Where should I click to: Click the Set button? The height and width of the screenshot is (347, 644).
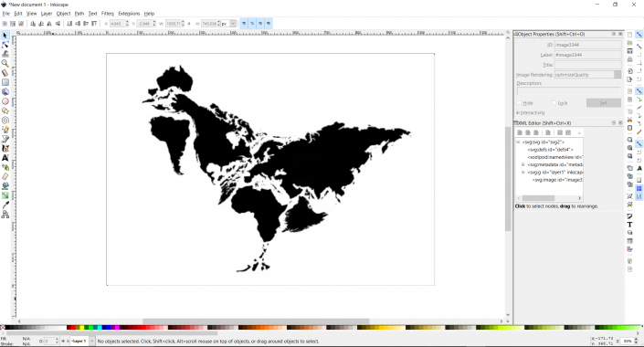coord(603,102)
